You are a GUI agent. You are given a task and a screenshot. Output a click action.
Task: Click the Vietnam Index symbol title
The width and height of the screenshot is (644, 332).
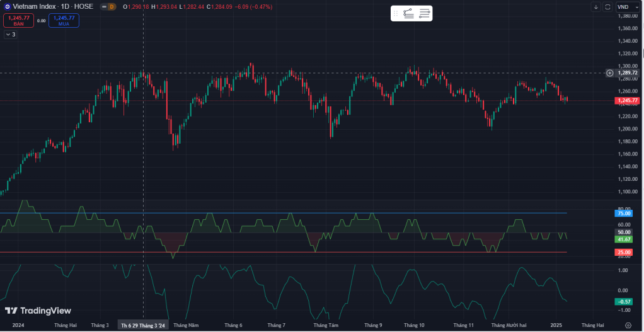(37, 7)
